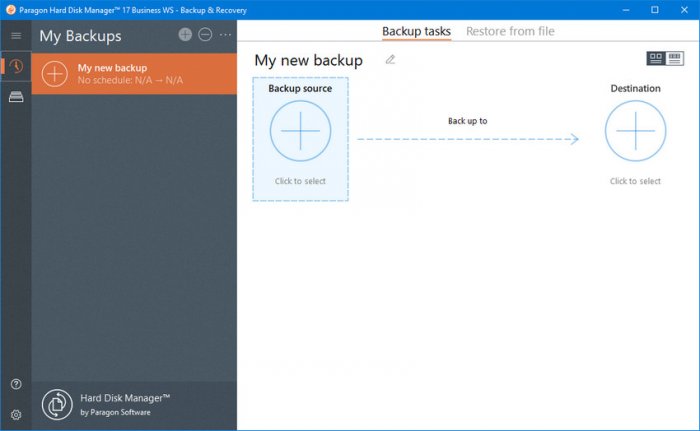
Task: Rename the backup with the pencil icon
Action: 390,60
